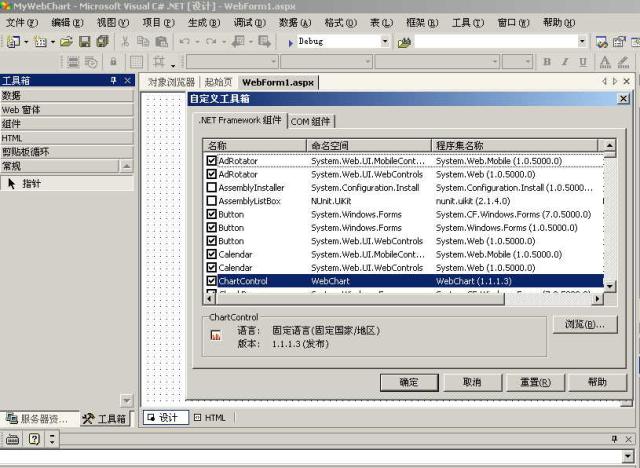640x468 pixels.
Task: Click the Navigate Forward icon
Action: 264,42
